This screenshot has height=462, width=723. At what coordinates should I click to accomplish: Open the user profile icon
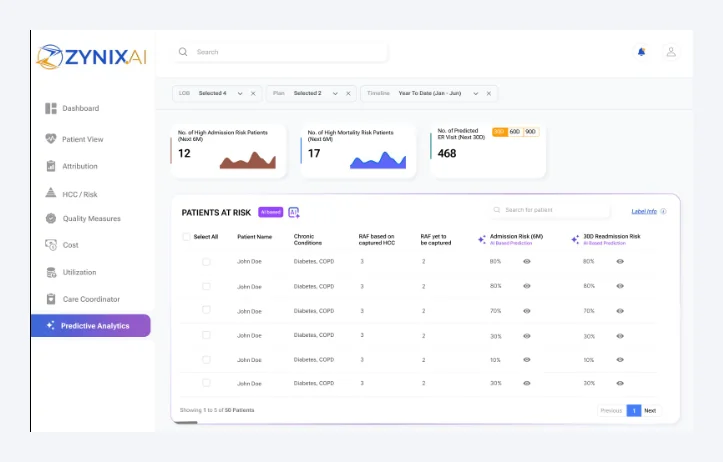(x=671, y=52)
